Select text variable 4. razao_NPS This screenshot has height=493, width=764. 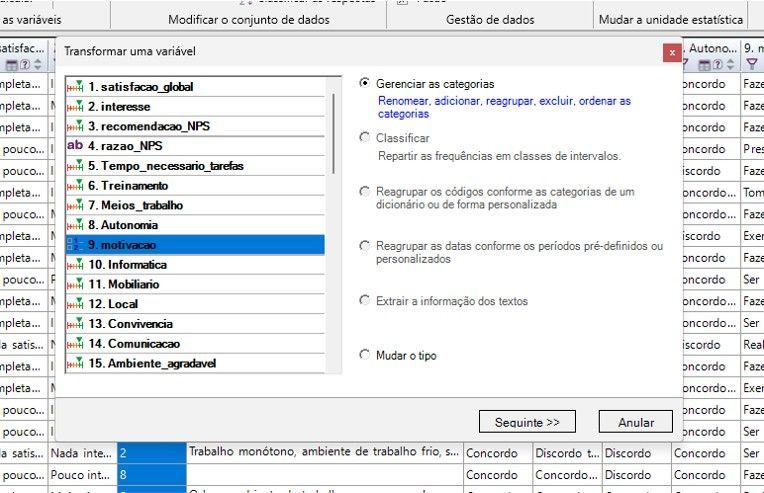click(x=195, y=146)
